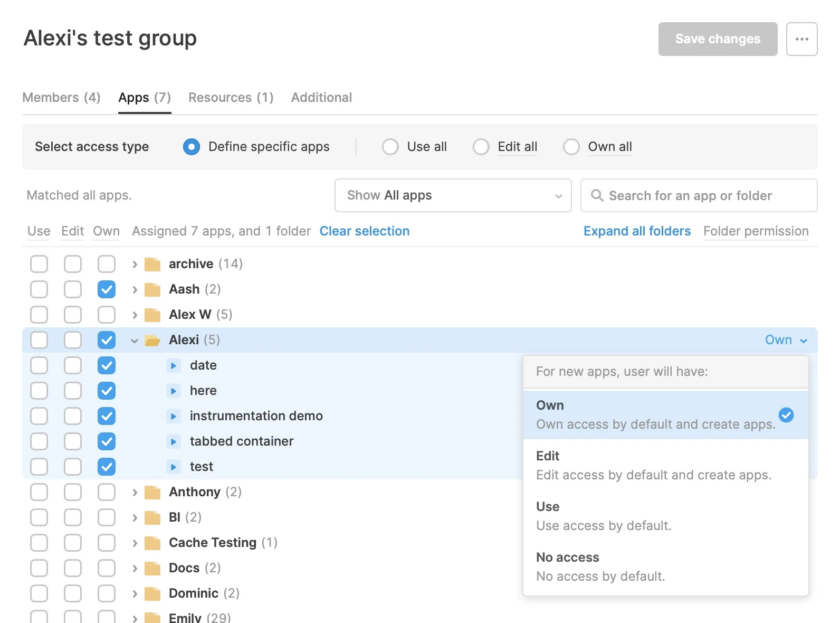Check Edit checkbox for here app
This screenshot has height=623, width=840.
[73, 391]
